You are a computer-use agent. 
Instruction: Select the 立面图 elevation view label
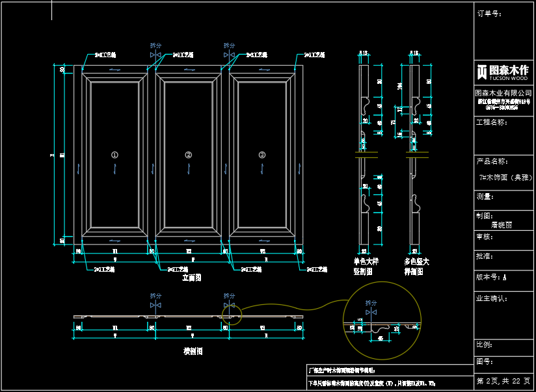tap(191, 277)
